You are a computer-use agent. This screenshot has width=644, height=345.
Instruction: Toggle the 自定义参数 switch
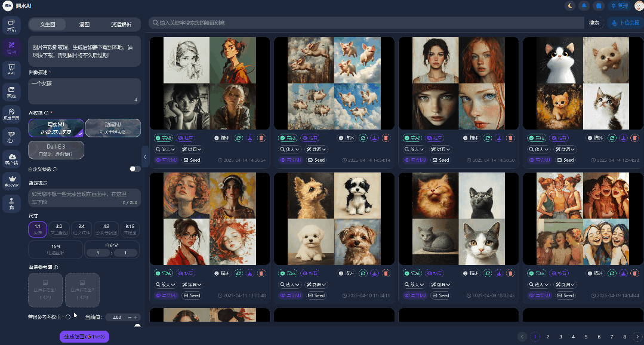(x=135, y=169)
